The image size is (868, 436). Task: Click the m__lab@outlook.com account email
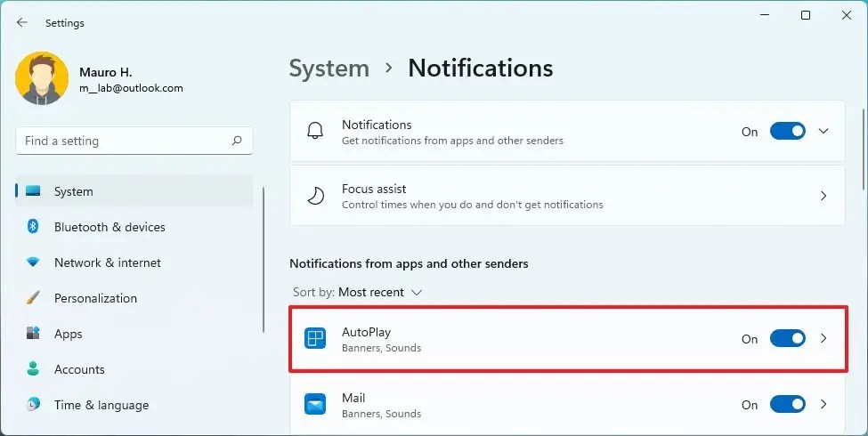(x=131, y=88)
